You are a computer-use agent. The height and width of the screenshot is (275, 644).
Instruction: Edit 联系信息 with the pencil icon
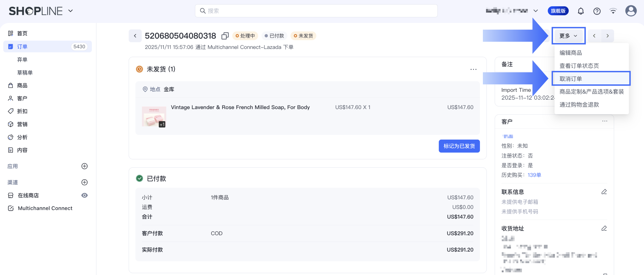604,192
